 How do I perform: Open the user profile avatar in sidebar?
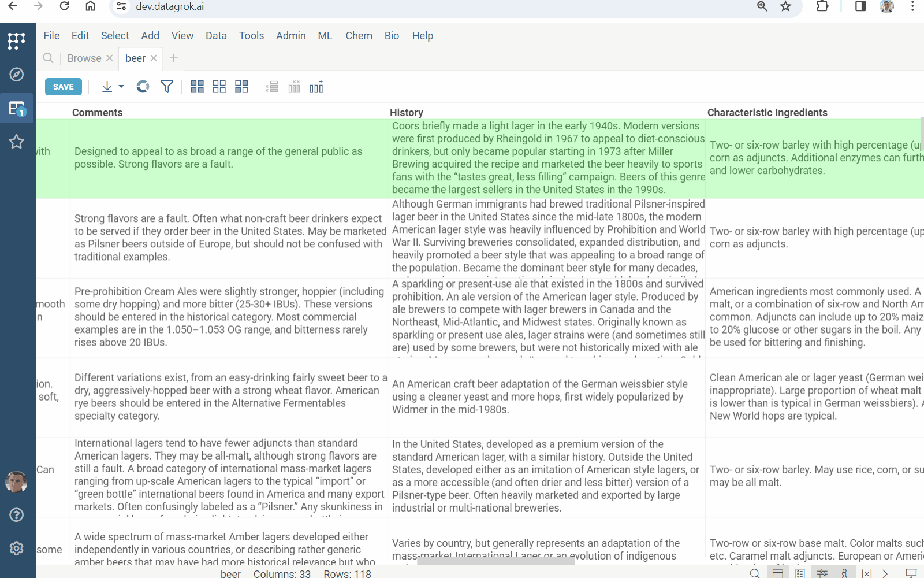tap(16, 481)
